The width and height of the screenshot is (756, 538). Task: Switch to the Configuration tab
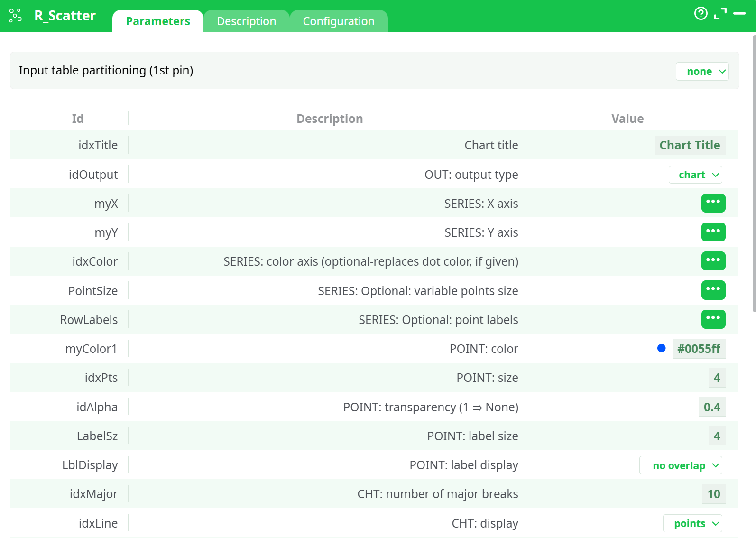coord(338,21)
